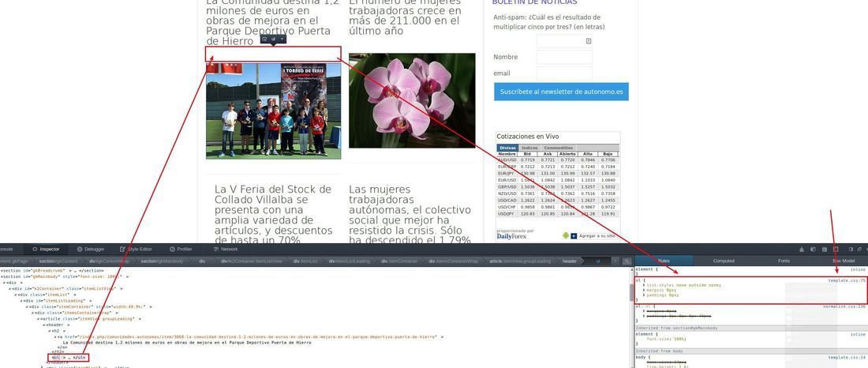The width and height of the screenshot is (868, 368).
Task: Collapse the div#itemListLeading node
Action: 21,301
